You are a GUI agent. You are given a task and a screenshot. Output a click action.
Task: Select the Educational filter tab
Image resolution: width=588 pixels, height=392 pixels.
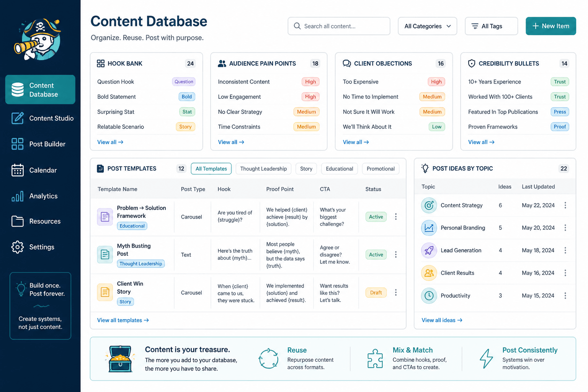pos(340,169)
